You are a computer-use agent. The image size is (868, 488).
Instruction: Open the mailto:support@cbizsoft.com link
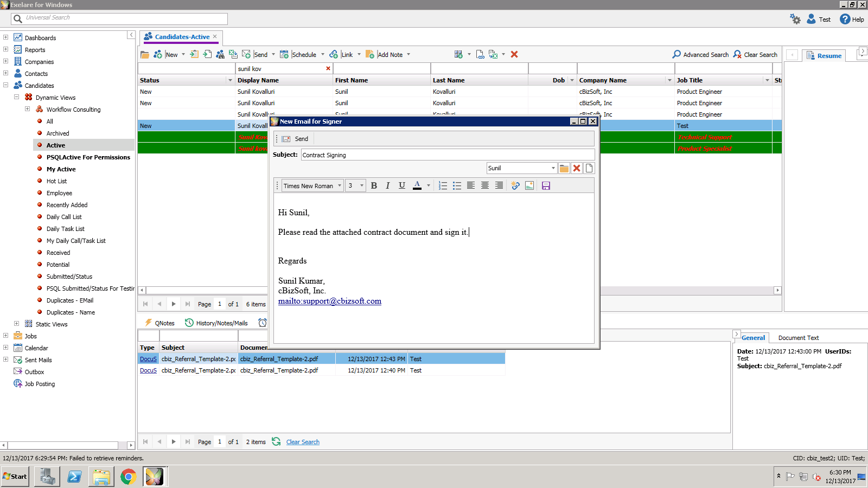coord(330,301)
